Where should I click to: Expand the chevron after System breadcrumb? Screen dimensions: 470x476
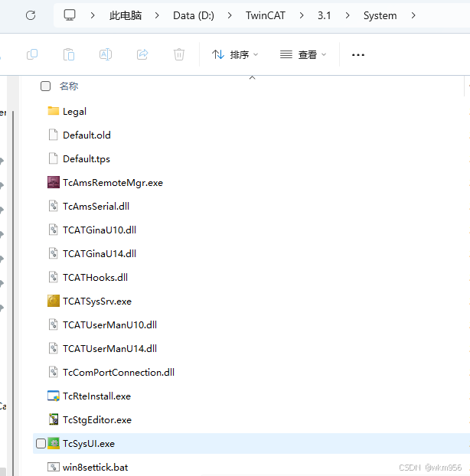413,15
